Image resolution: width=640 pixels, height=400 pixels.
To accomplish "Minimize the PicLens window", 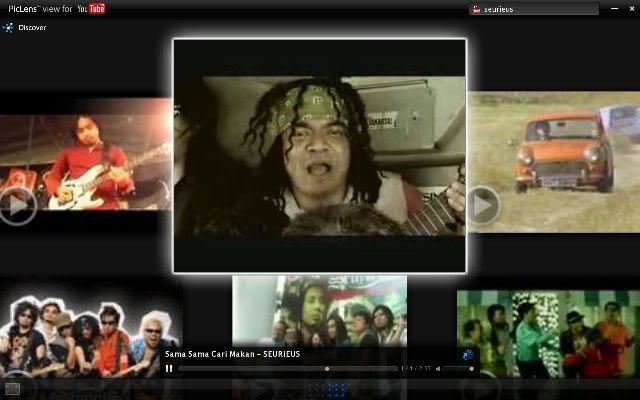I will tap(614, 9).
